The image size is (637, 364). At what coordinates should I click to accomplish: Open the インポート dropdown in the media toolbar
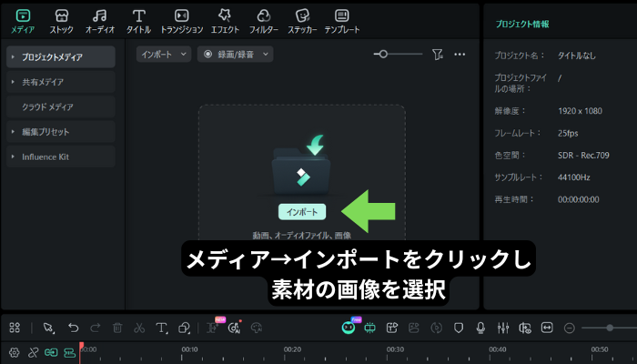[164, 54]
